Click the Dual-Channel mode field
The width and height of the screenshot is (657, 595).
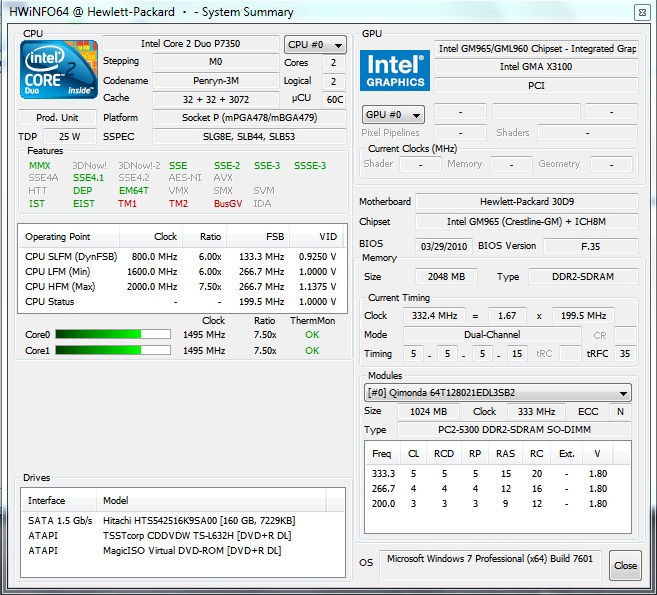492,334
